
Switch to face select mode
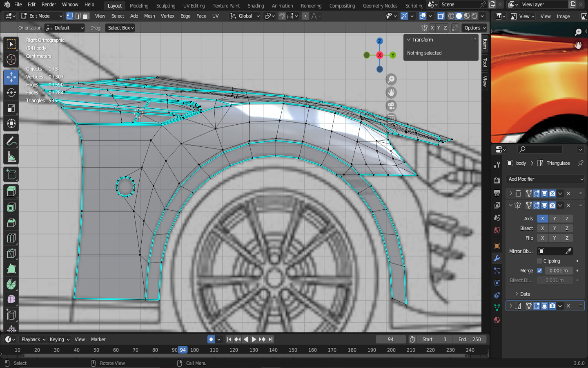point(86,16)
